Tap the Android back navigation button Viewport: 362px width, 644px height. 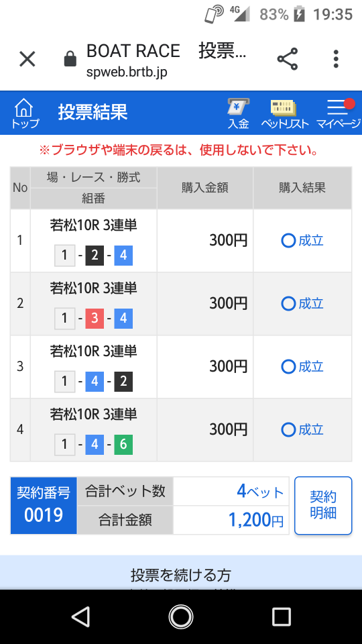80,616
